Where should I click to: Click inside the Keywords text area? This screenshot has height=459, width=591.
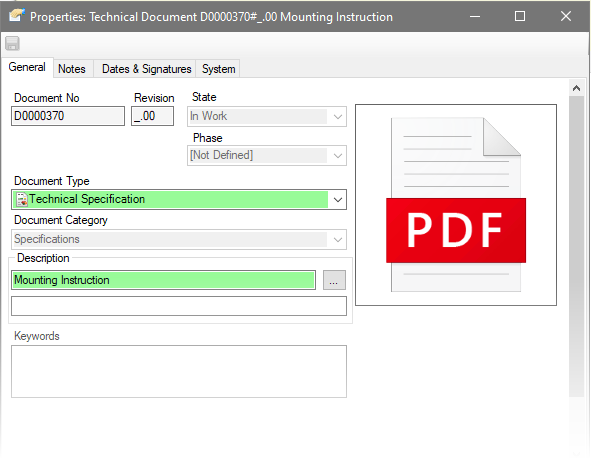[x=179, y=372]
